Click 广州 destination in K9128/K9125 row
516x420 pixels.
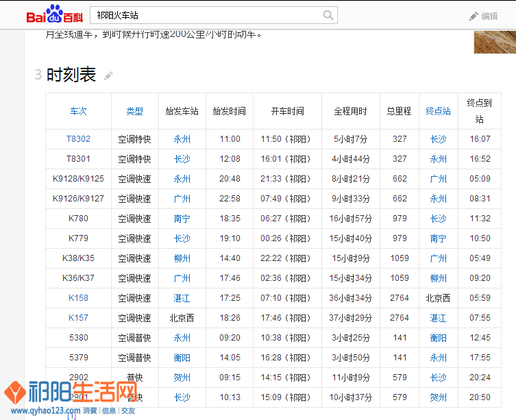click(439, 179)
